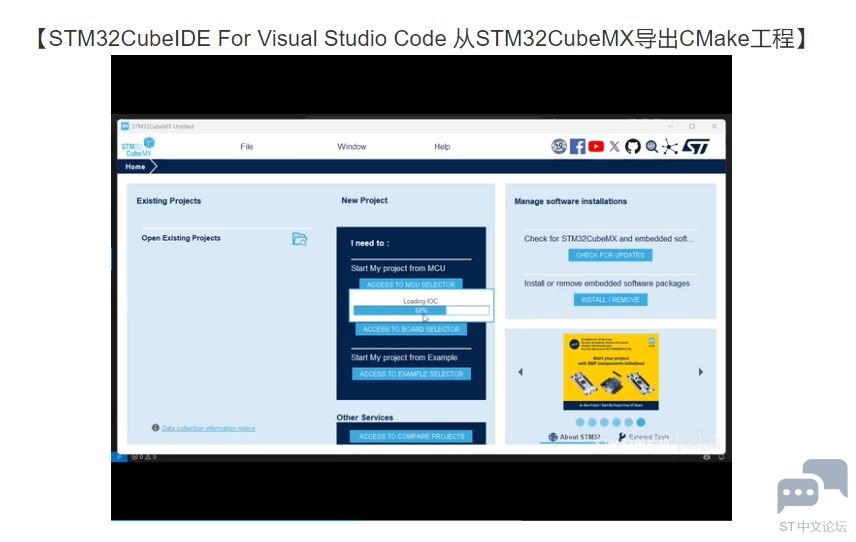The image size is (856, 542).
Task: Click the browse folder icon for existing projects
Action: [x=299, y=239]
